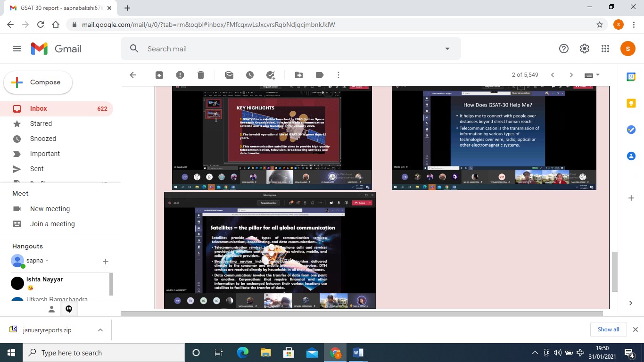This screenshot has width=644, height=362.
Task: Open the Mail app from the taskbar
Action: [312, 353]
